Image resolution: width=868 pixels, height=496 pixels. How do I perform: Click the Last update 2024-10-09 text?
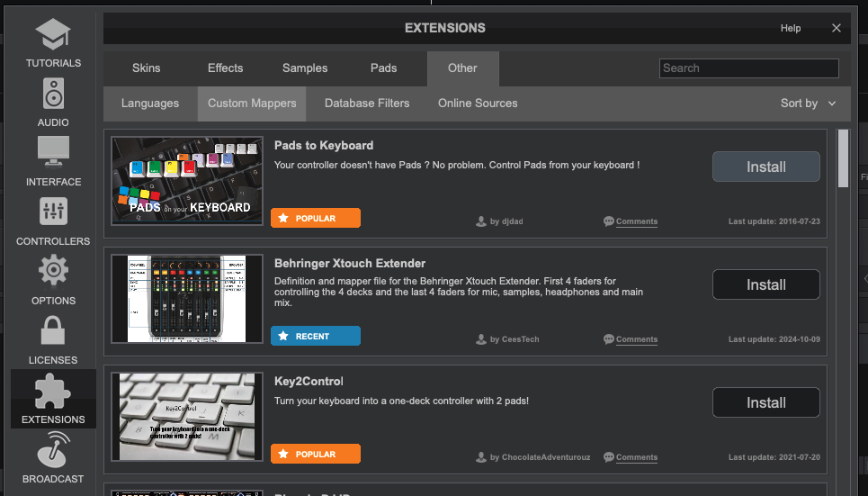774,339
